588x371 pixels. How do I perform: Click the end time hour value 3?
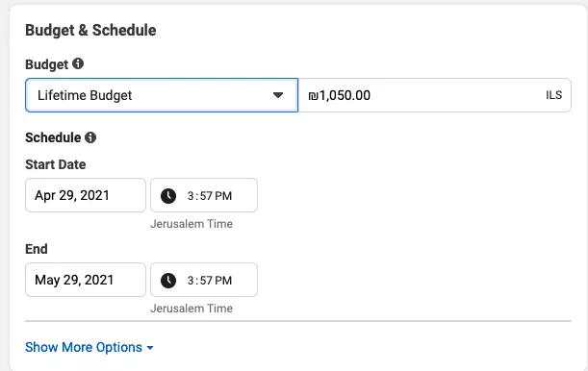point(191,281)
